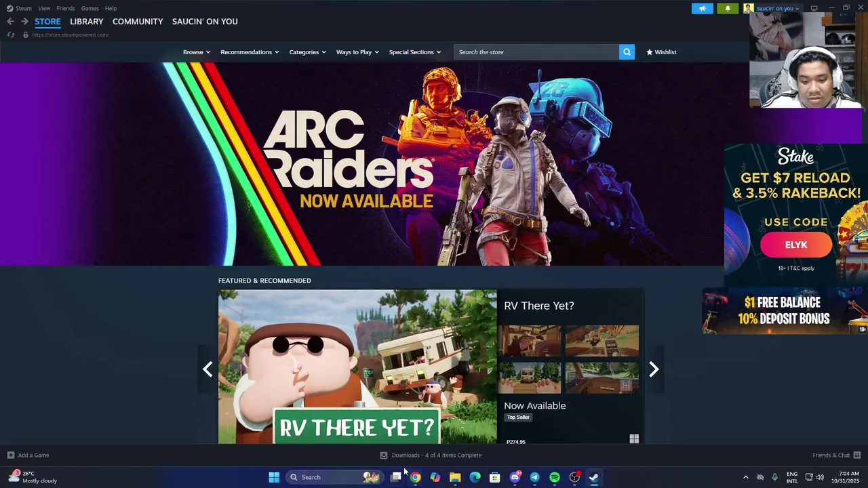
Task: Open Microsoft Store from the taskbar
Action: (495, 477)
